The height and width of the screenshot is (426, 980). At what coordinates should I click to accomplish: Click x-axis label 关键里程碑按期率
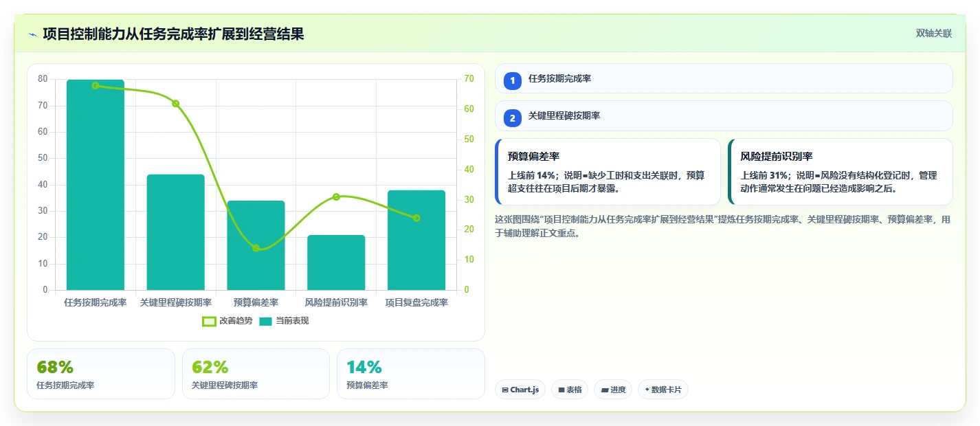point(176,302)
